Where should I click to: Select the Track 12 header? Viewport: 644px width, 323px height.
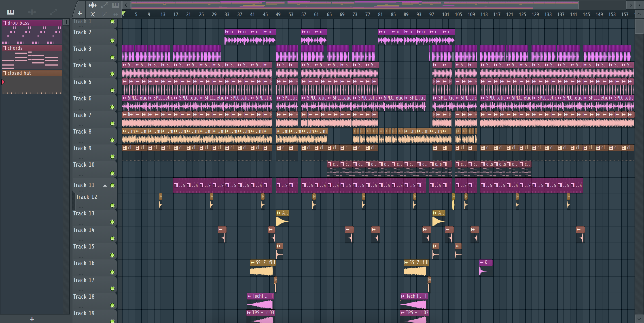[x=96, y=201]
